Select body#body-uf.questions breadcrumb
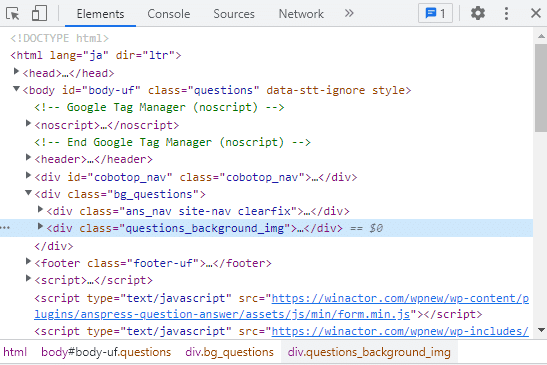Image resolution: width=547 pixels, height=365 pixels. [106, 352]
